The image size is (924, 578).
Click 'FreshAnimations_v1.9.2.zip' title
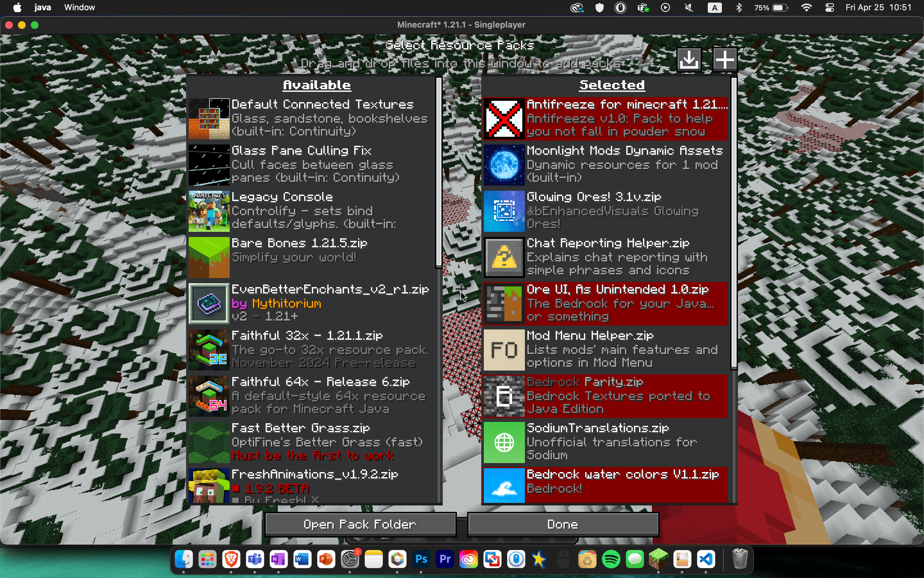coord(315,474)
